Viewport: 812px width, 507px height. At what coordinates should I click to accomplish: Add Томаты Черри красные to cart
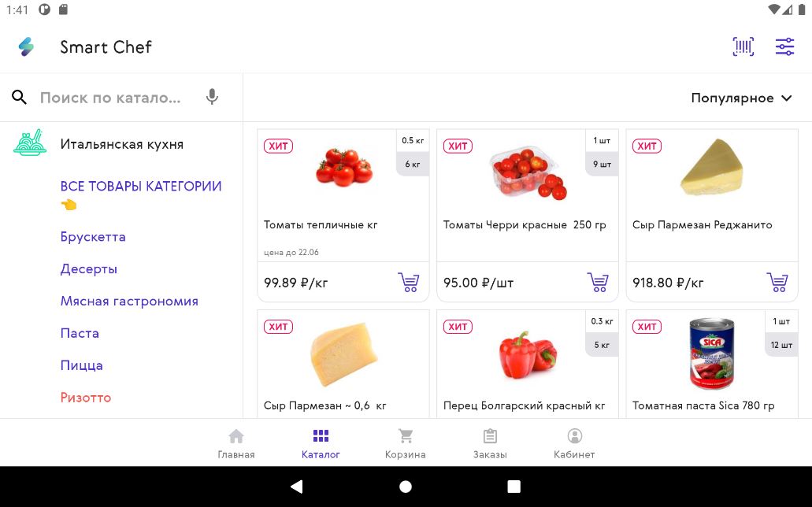click(x=598, y=282)
